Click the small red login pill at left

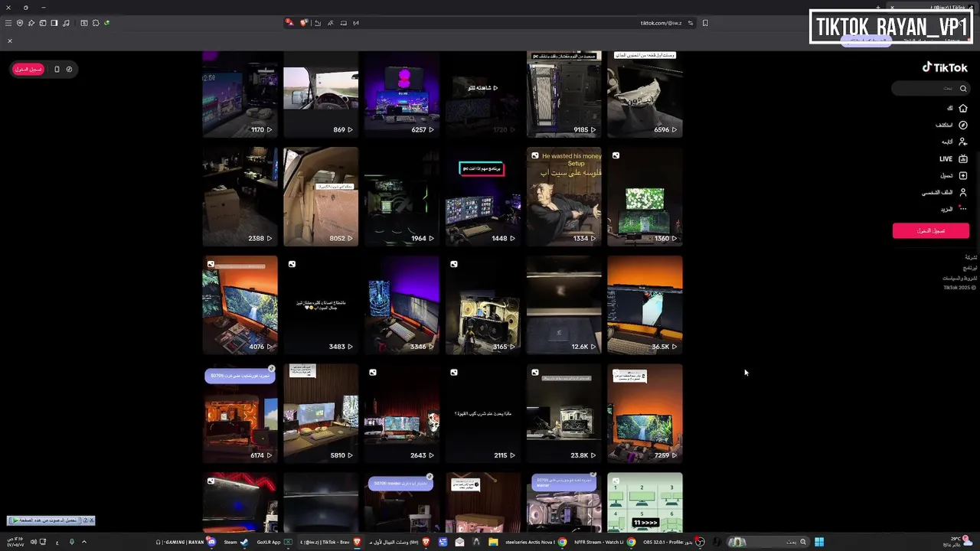click(28, 69)
